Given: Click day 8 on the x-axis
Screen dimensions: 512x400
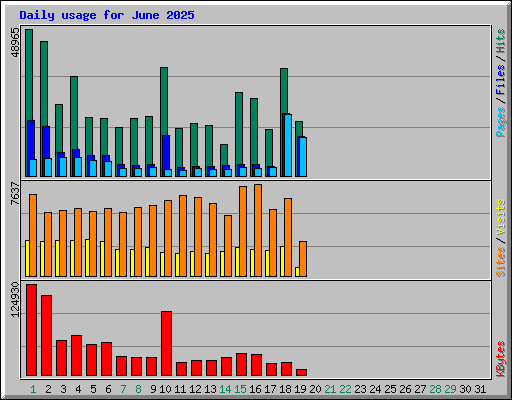Looking at the screenshot, I should tap(138, 389).
